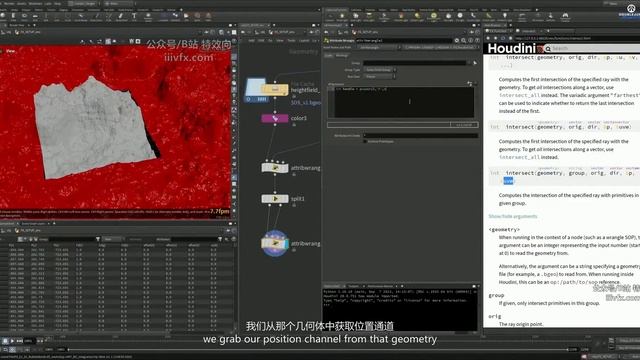Viewport: 640px width, 360px height.
Task: Select the heightfield file cache node
Action: coord(275,89)
